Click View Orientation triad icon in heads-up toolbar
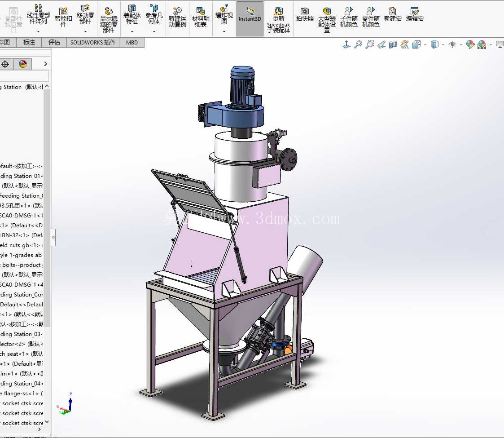This screenshot has width=504, height=438. pos(346,45)
